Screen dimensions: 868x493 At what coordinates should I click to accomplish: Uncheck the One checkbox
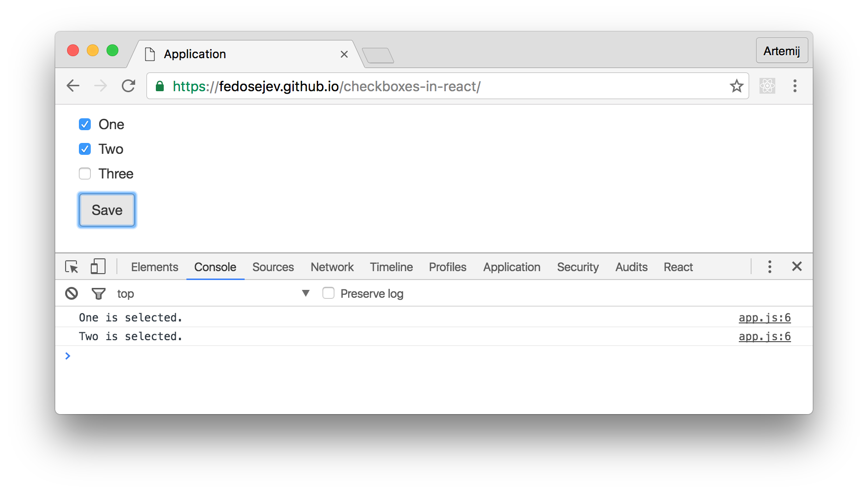point(85,124)
